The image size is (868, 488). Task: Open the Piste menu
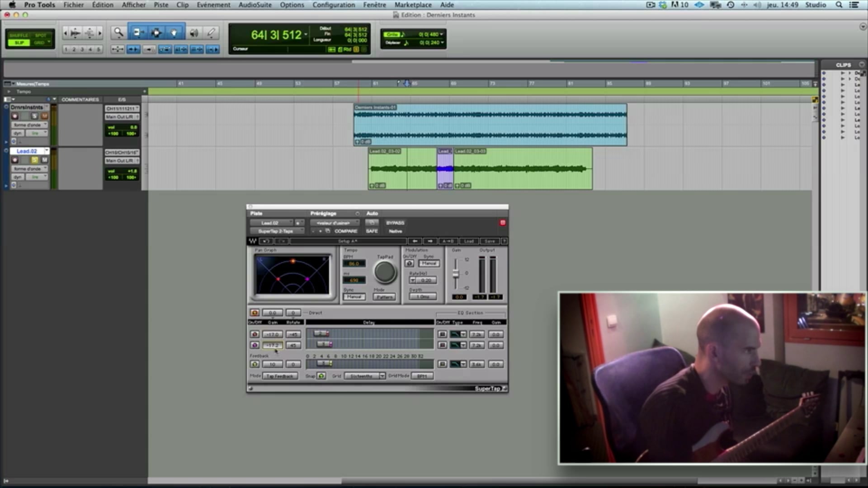161,5
